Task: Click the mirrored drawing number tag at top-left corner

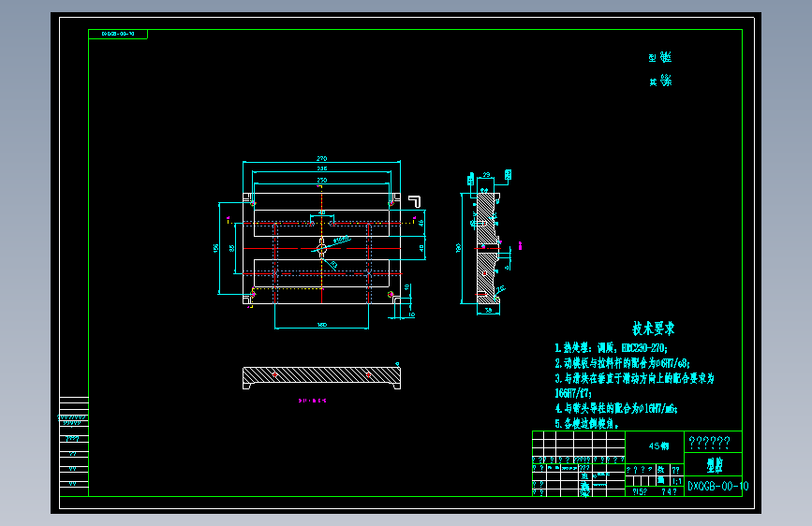Action: pyautogui.click(x=118, y=34)
